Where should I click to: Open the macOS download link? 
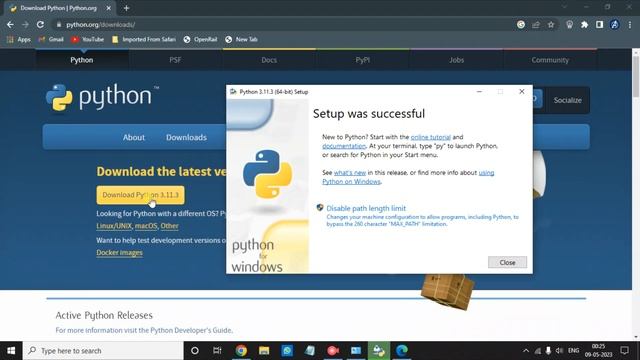(x=146, y=226)
